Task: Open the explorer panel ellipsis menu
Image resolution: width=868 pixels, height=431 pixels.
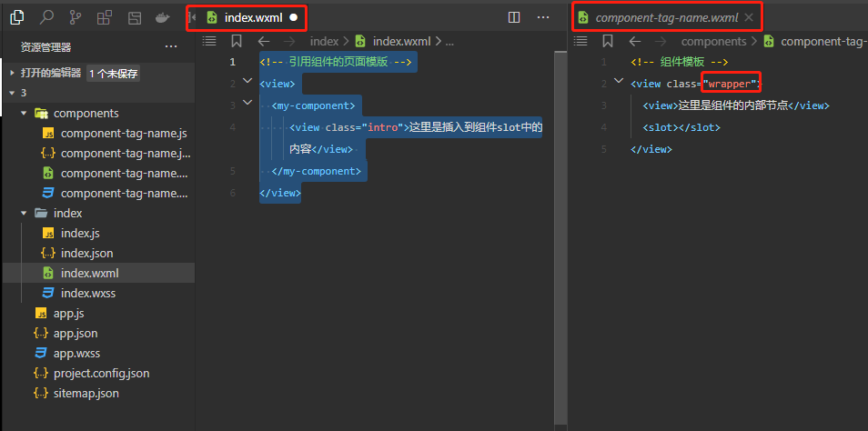Action: click(171, 47)
